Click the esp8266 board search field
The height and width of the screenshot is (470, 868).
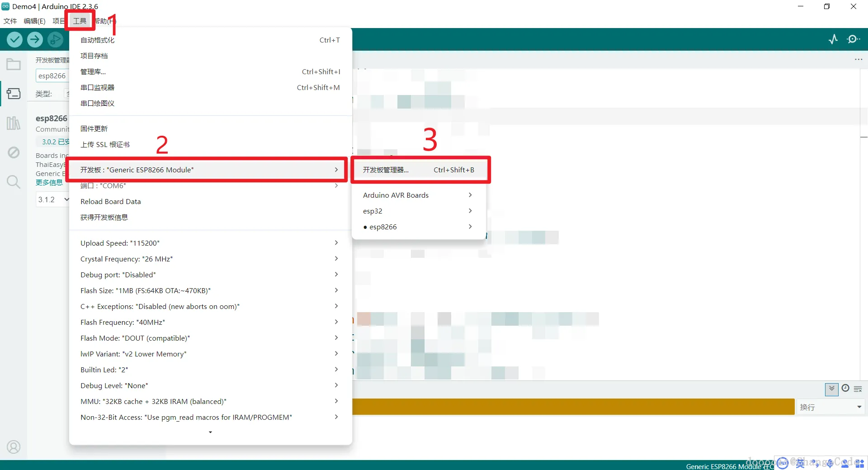click(x=52, y=76)
